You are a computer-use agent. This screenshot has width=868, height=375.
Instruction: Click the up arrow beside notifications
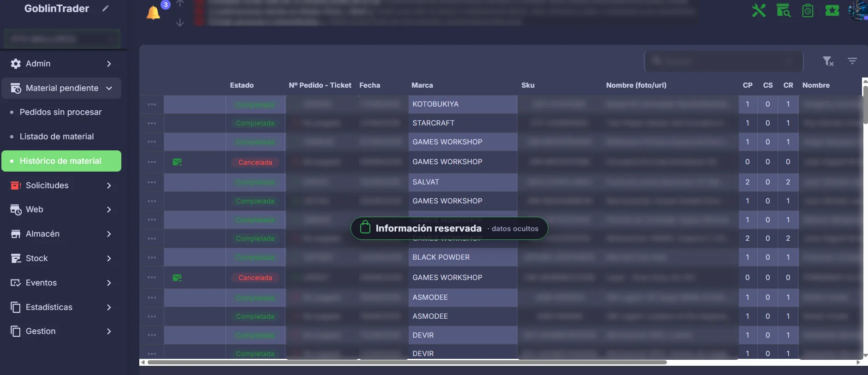[180, 3]
